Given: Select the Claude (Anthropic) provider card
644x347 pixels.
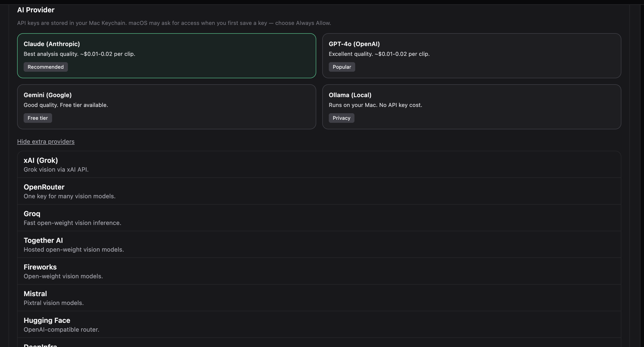Looking at the screenshot, I should (x=167, y=56).
